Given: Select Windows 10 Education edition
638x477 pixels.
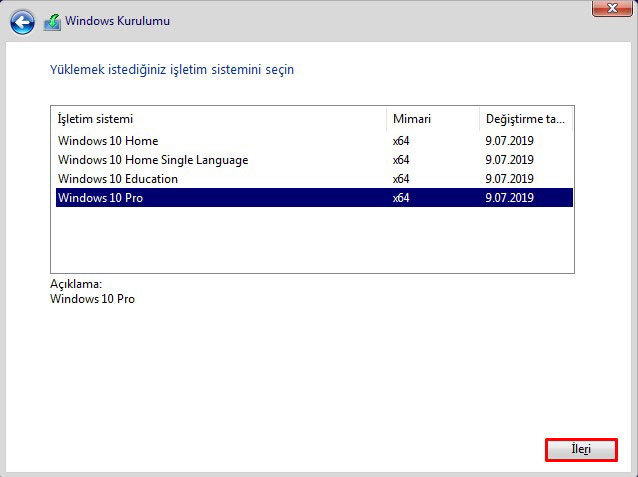Looking at the screenshot, I should tap(314, 179).
